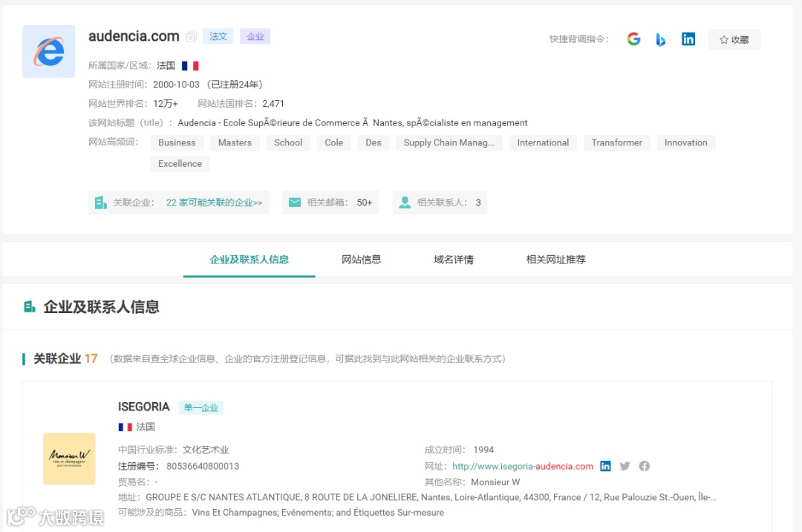802x532 pixels.
Task: Click the audencia.com site logo thumbnail
Action: 48,51
